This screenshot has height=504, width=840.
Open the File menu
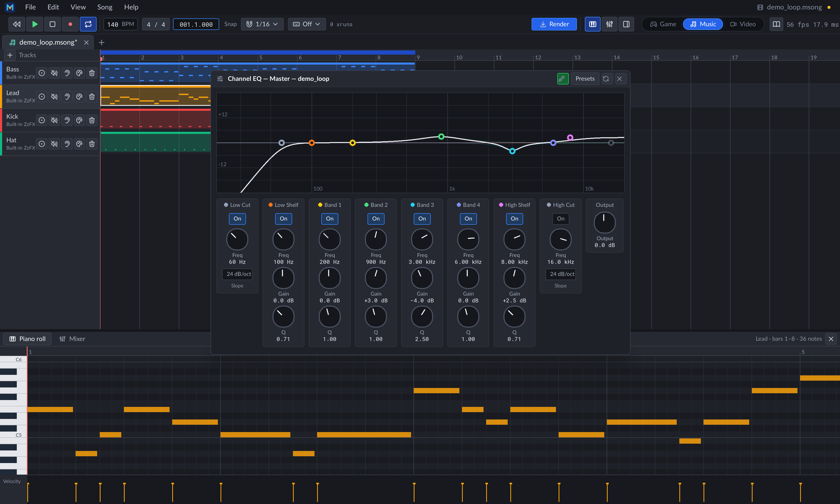coord(30,7)
